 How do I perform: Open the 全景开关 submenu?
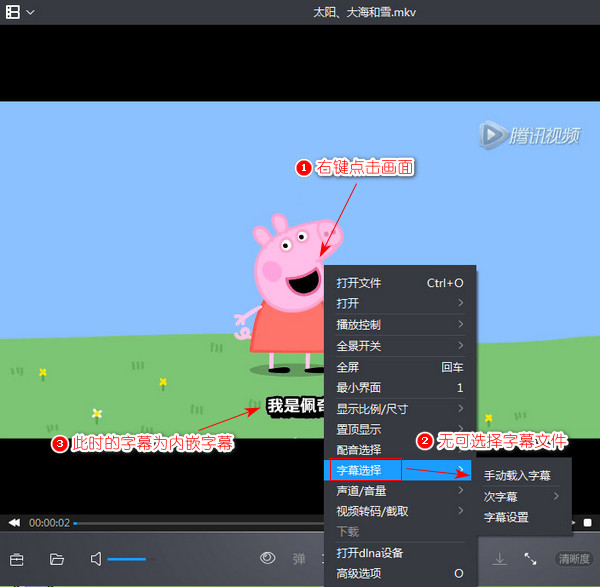pos(400,346)
